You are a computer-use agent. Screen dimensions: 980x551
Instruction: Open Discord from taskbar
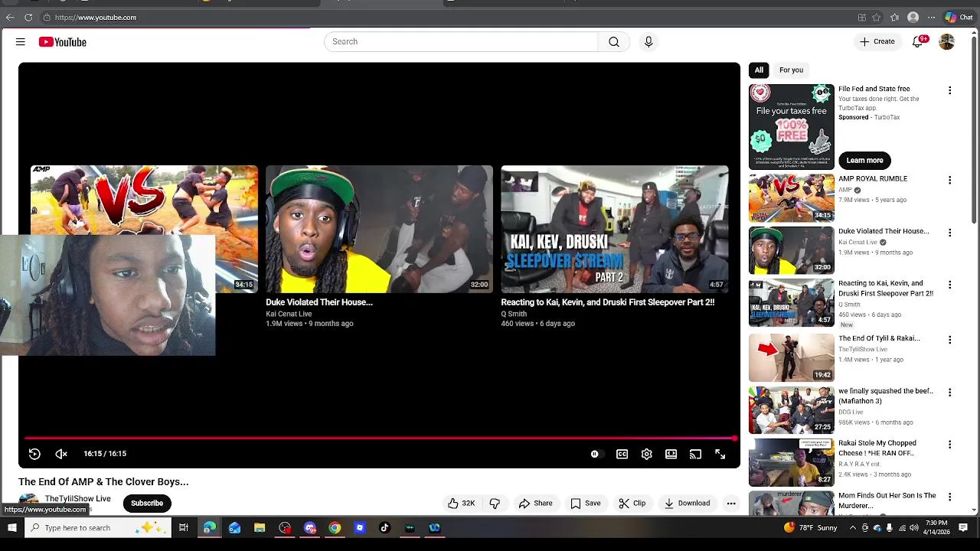click(309, 528)
